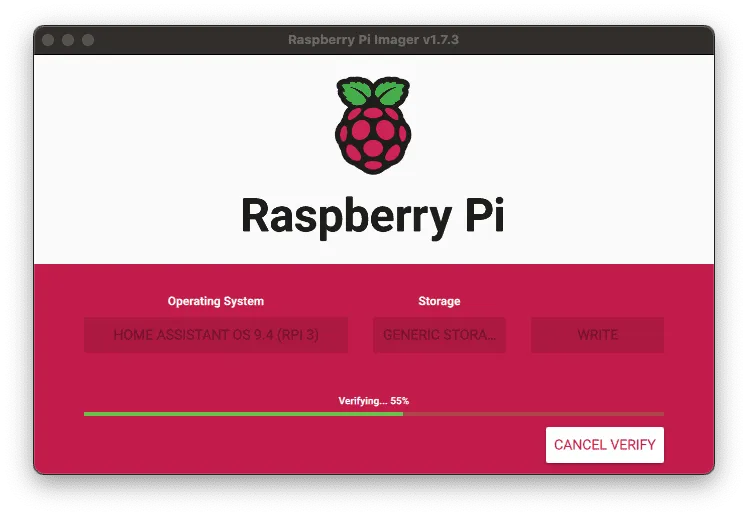
Task: Click the Storage label
Action: pos(439,301)
